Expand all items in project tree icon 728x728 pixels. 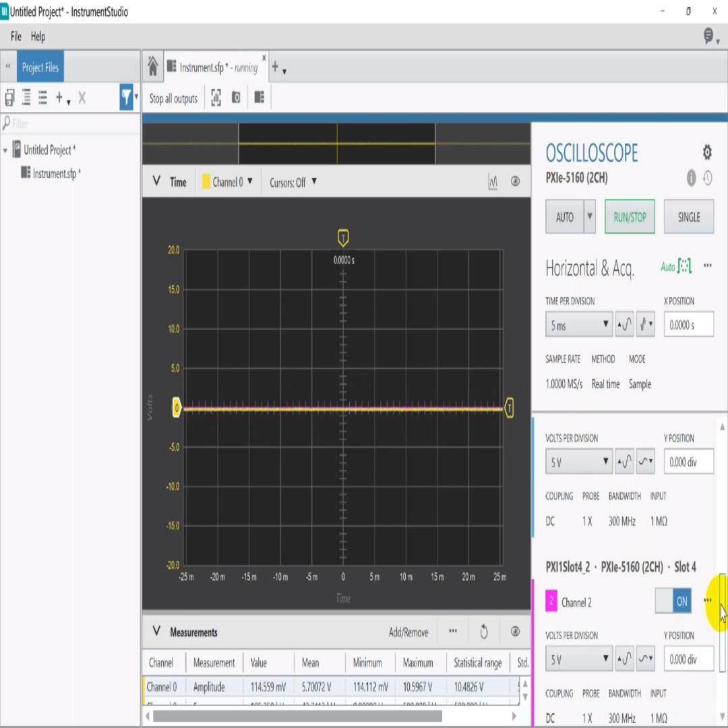click(26, 98)
